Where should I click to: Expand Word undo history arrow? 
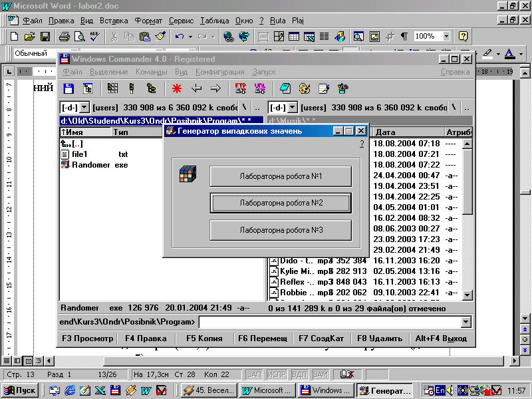point(190,37)
